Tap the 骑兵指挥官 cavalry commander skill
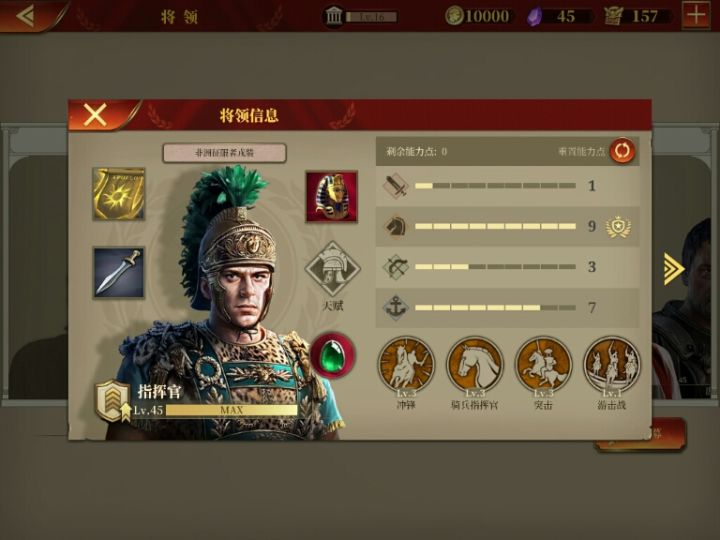The image size is (720, 540). (x=474, y=365)
